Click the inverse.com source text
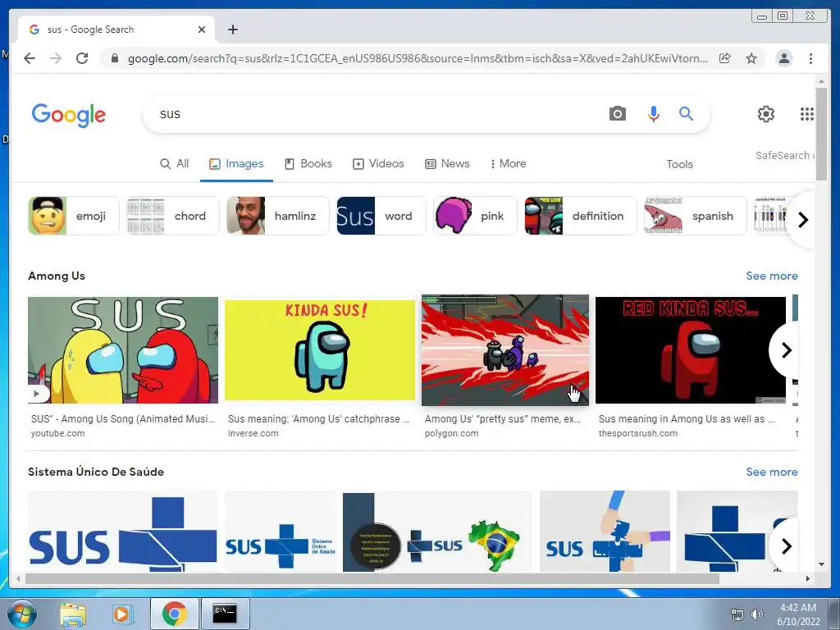 [253, 433]
